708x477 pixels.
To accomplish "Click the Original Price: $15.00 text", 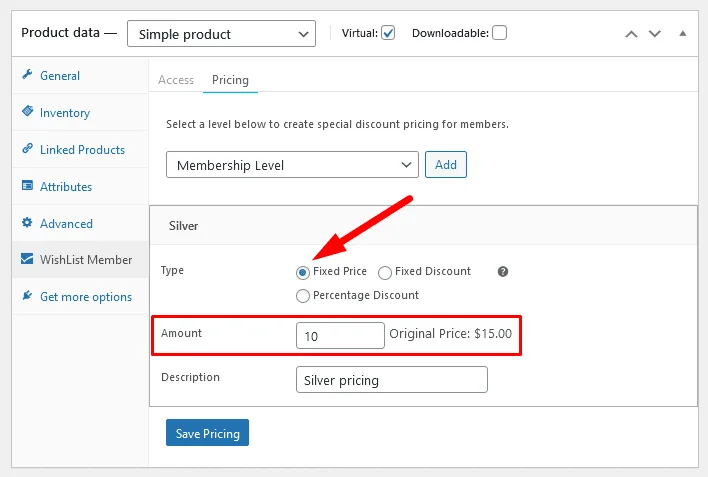I will click(451, 334).
